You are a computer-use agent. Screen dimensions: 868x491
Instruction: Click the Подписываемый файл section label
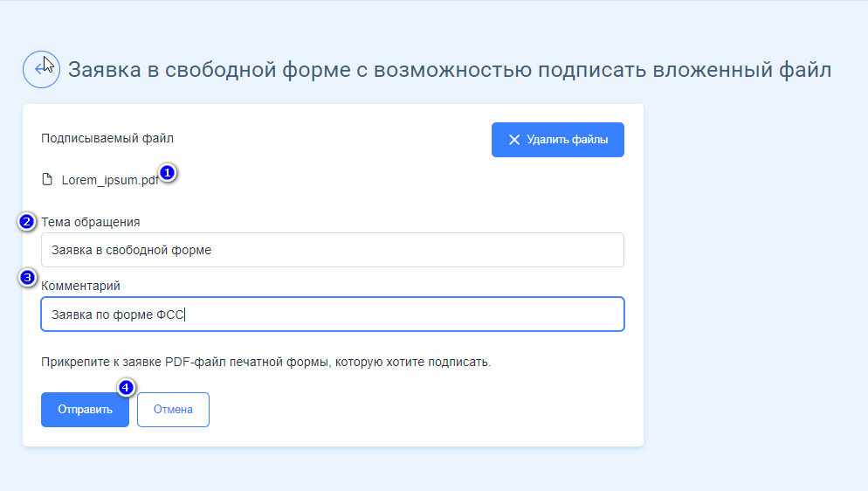pos(107,138)
